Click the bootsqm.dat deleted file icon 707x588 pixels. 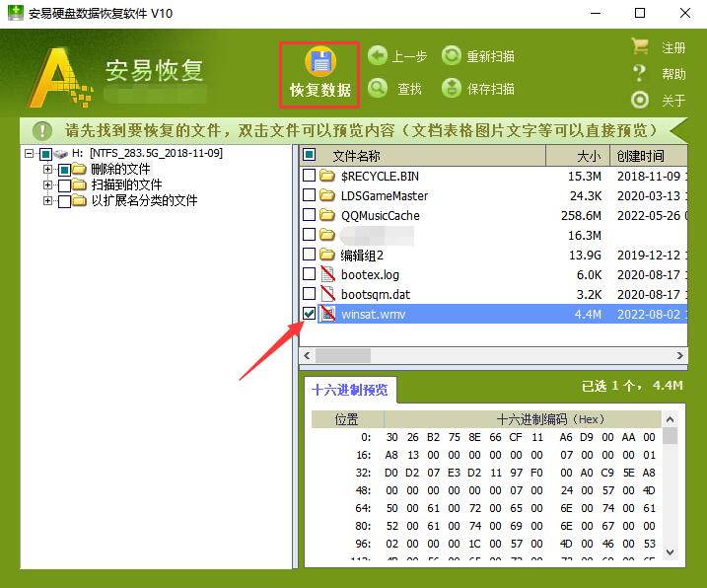click(327, 294)
